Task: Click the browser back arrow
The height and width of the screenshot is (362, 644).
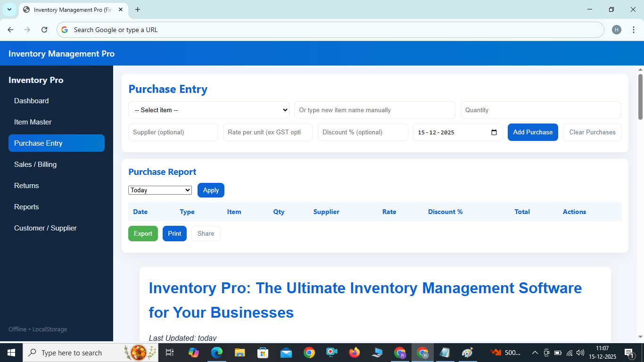Action: pyautogui.click(x=10, y=29)
